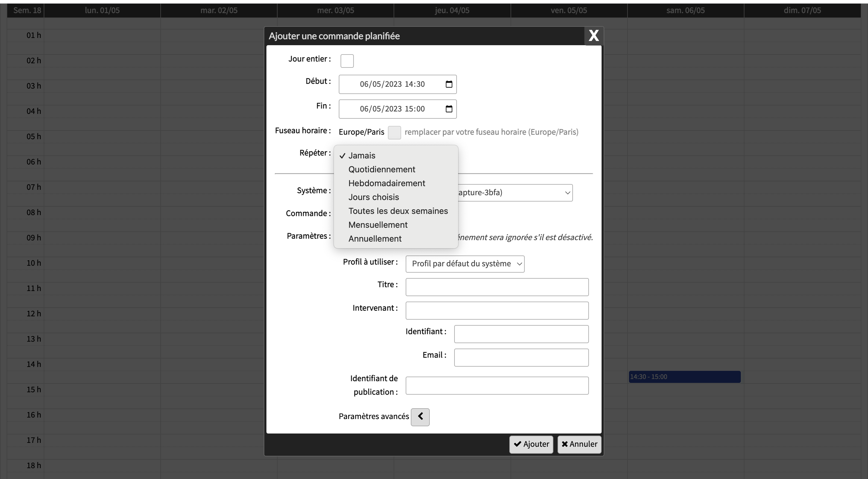Viewport: 868px width, 479px height.
Task: Click the Ajouter button
Action: (x=531, y=444)
